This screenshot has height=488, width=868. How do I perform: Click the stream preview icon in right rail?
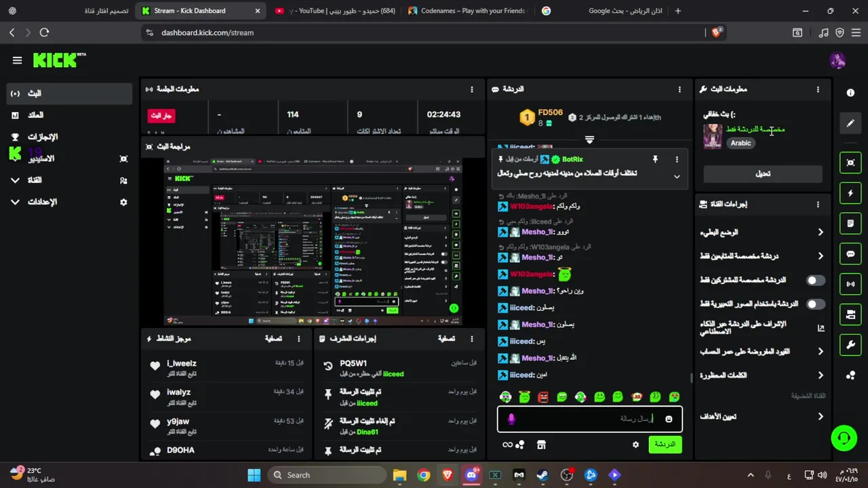coord(850,163)
